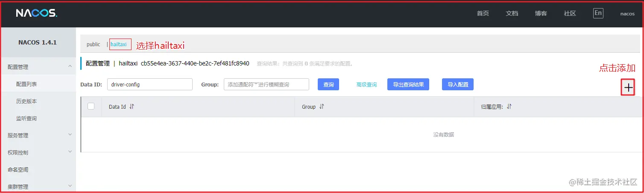Focus the Group search input field

coord(266,84)
